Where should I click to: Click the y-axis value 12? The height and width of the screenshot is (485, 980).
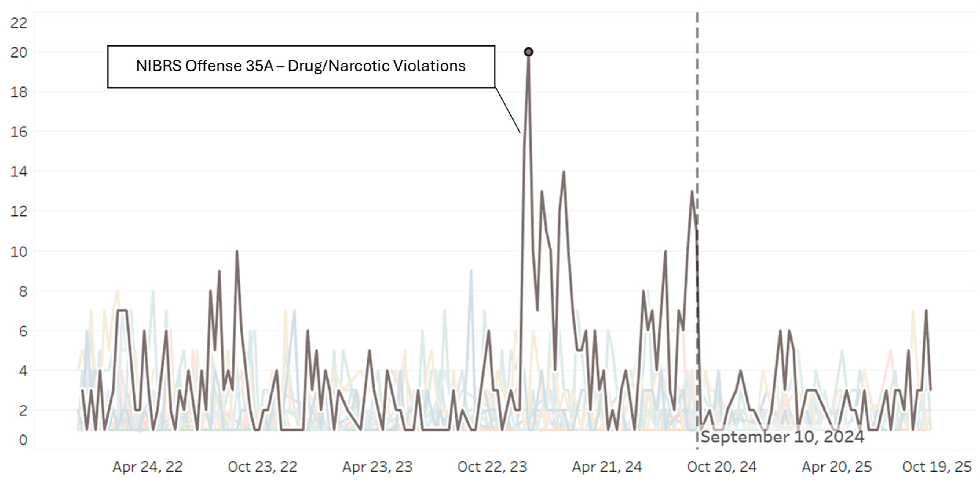[x=19, y=211]
